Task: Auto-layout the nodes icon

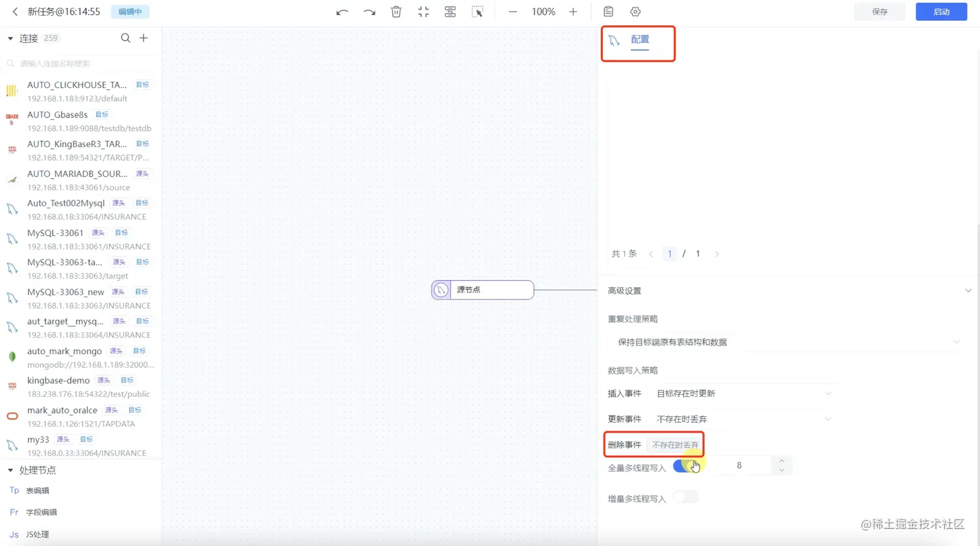Action: (450, 12)
